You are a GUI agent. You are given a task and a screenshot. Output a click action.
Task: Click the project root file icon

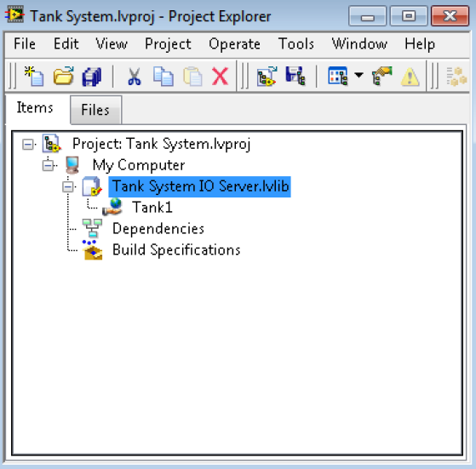(52, 144)
